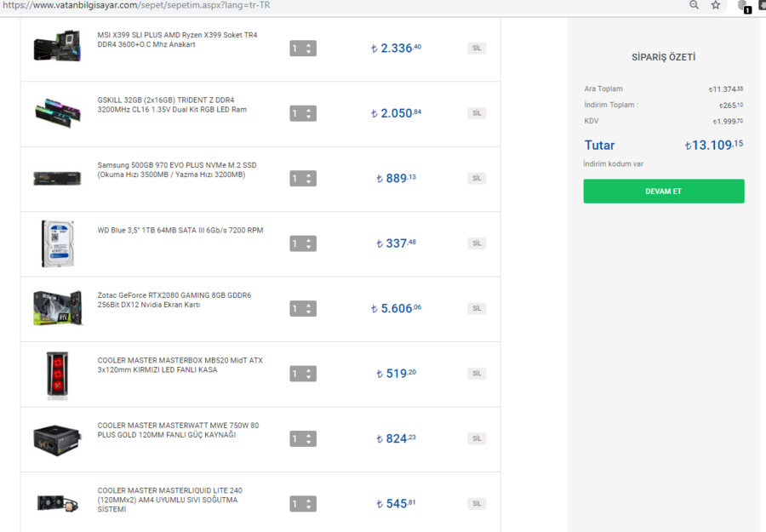Open Zotac GeForce RTX2080 GAMING title

tap(174, 300)
